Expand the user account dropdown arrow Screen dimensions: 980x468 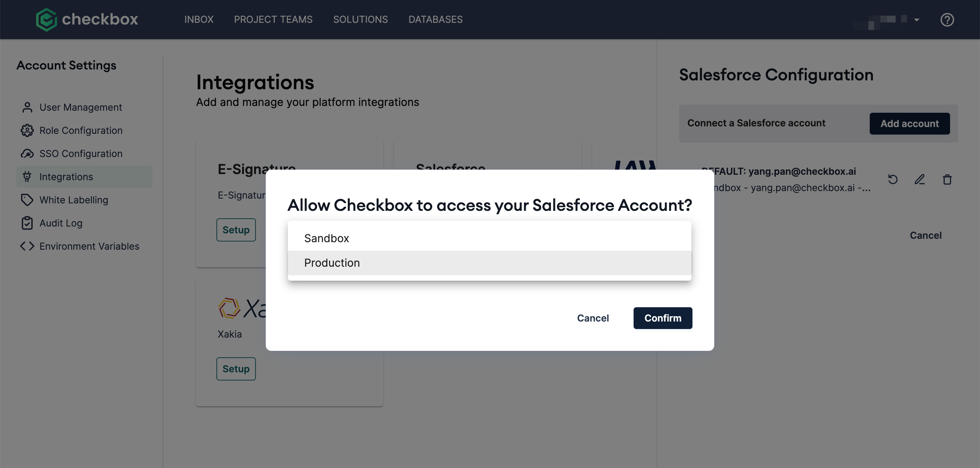tap(916, 20)
